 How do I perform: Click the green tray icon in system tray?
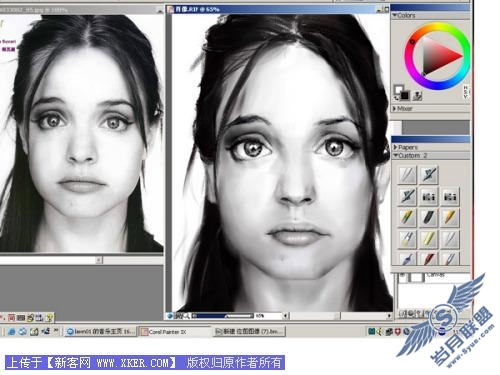tap(371, 331)
